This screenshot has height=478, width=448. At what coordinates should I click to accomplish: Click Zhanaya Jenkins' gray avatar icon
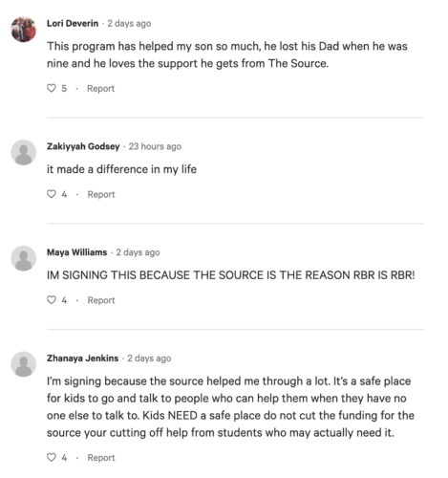[24, 364]
